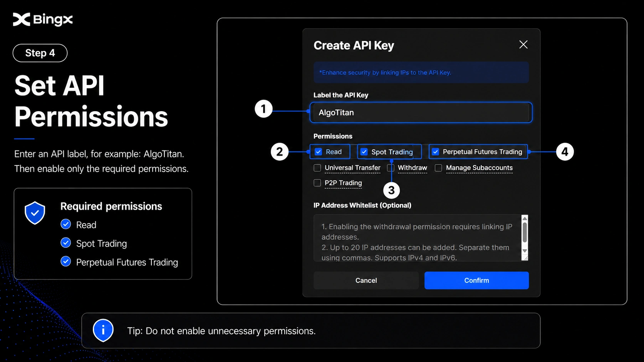The width and height of the screenshot is (644, 362).
Task: Close the Create API Key dialog
Action: 523,45
